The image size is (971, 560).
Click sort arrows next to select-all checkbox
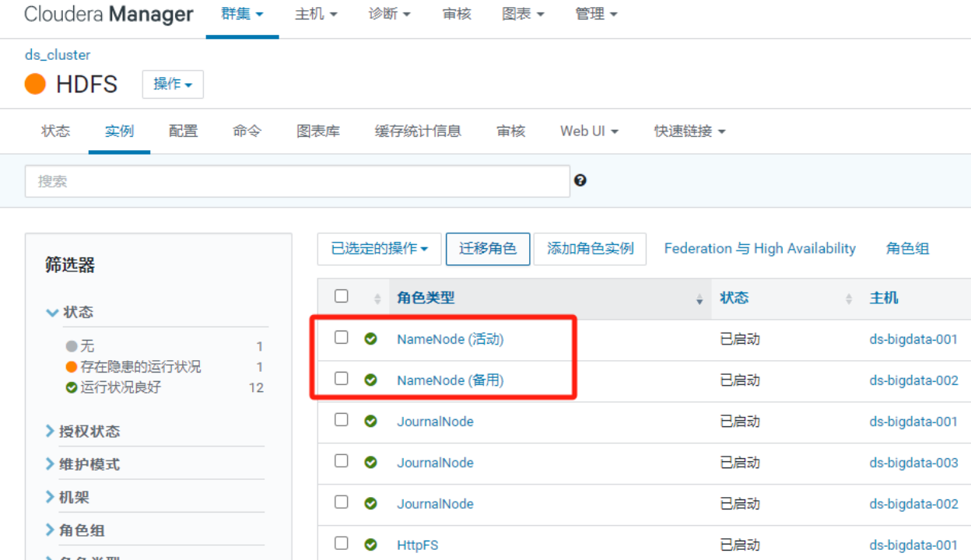[x=377, y=299]
